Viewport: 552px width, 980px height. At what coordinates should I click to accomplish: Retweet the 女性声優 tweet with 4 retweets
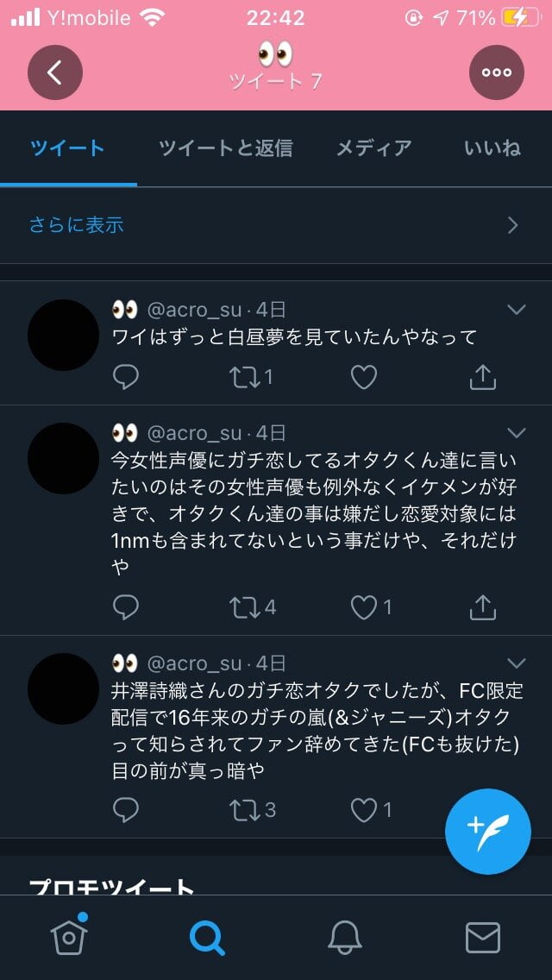[245, 607]
